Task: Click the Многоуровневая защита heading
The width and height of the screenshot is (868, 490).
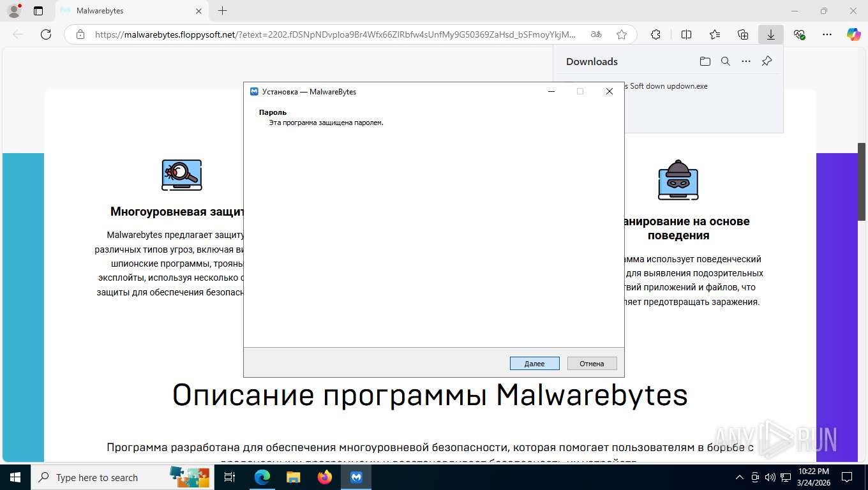Action: point(177,212)
